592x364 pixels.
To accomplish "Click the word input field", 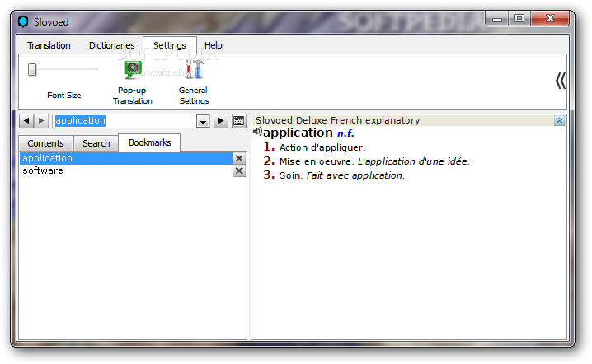I will (125, 121).
